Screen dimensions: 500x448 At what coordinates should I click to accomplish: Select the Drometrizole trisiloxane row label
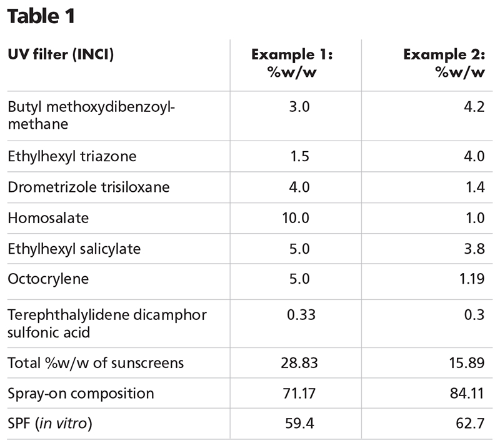(89, 187)
